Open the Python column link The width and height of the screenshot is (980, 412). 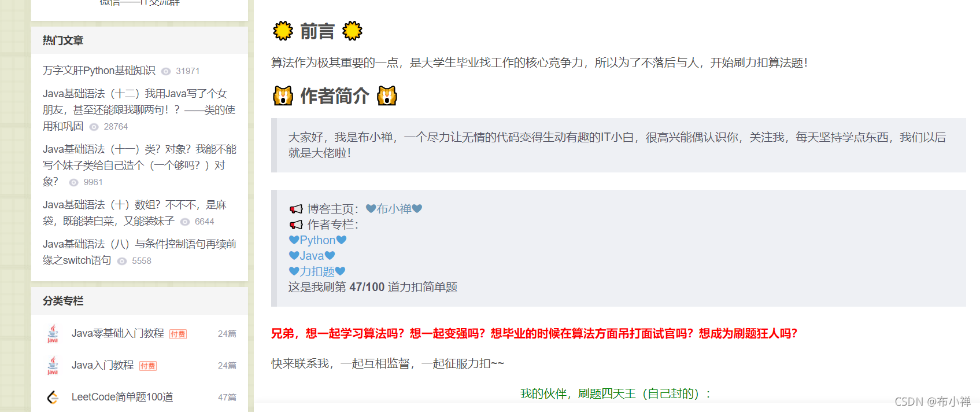tap(317, 240)
